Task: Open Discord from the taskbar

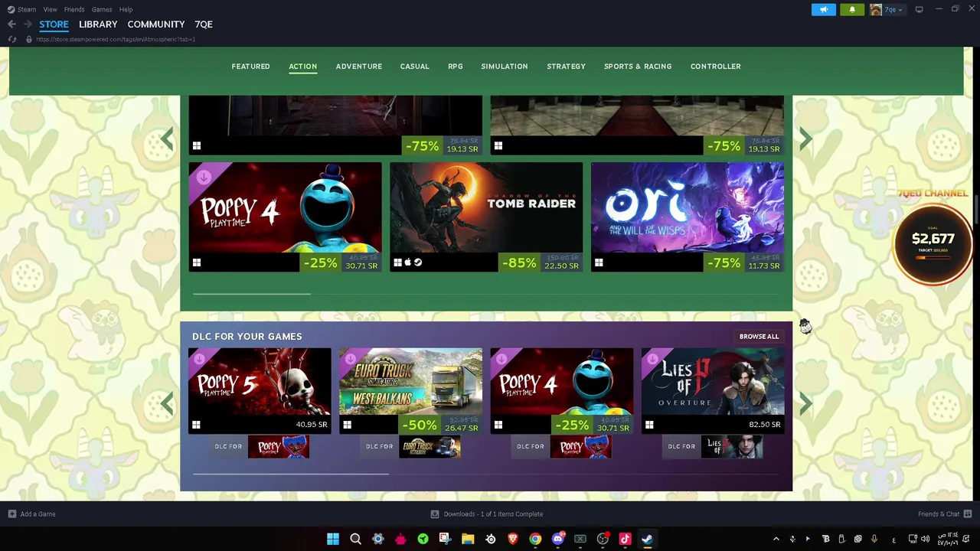Action: point(558,540)
